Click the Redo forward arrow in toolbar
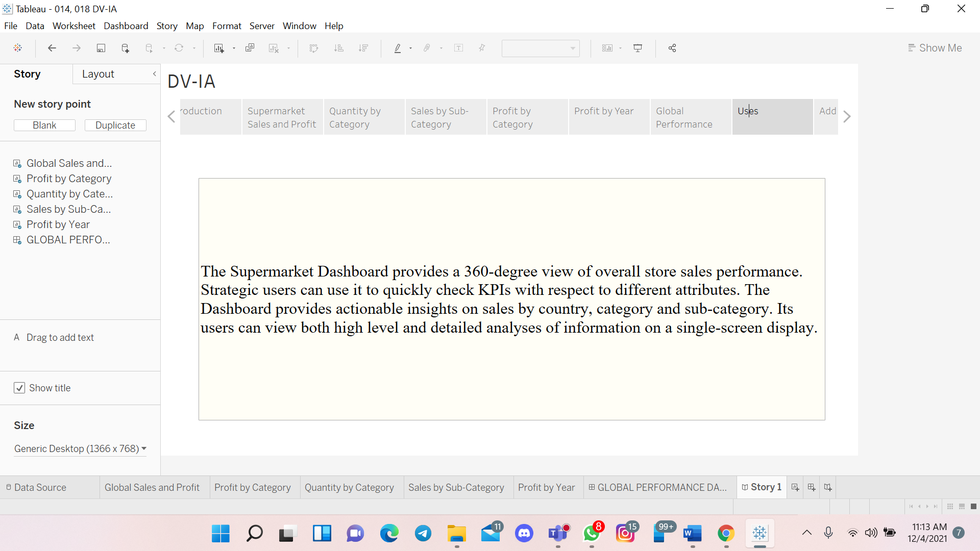The image size is (980, 551). point(77,48)
